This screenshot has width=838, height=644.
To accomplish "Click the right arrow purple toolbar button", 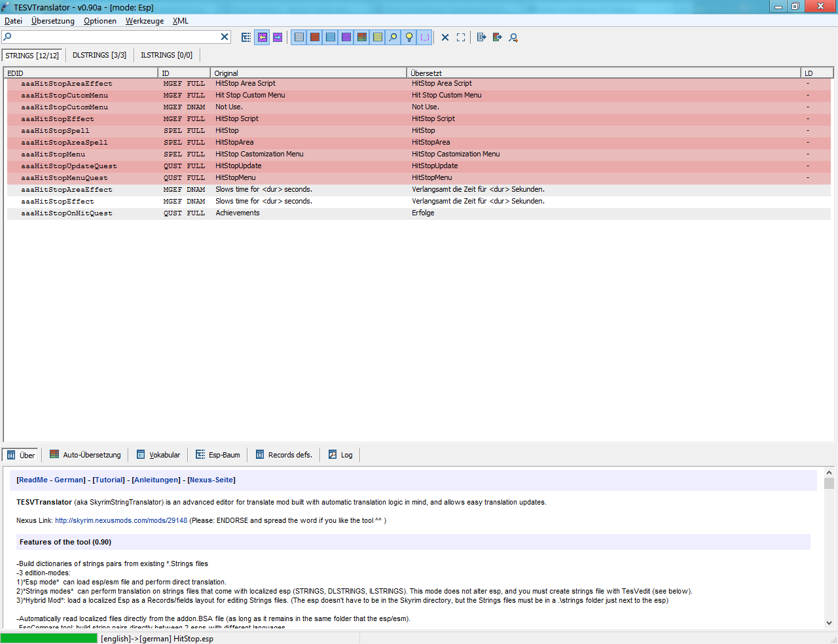I will pyautogui.click(x=278, y=37).
